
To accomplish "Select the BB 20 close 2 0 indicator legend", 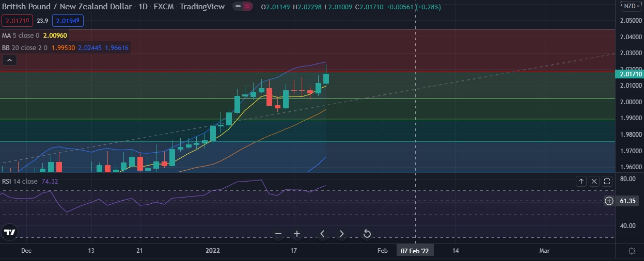I will click(x=24, y=47).
